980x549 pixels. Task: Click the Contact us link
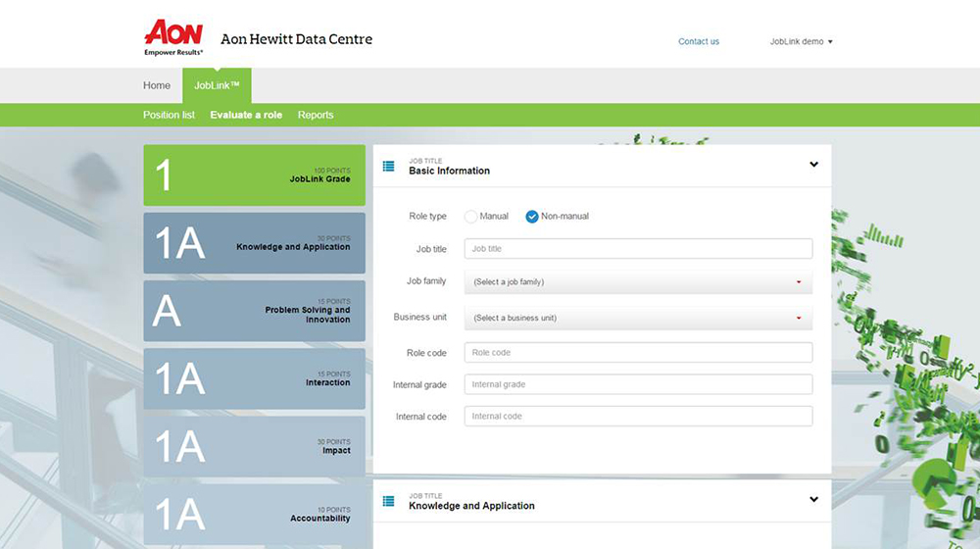pyautogui.click(x=699, y=42)
